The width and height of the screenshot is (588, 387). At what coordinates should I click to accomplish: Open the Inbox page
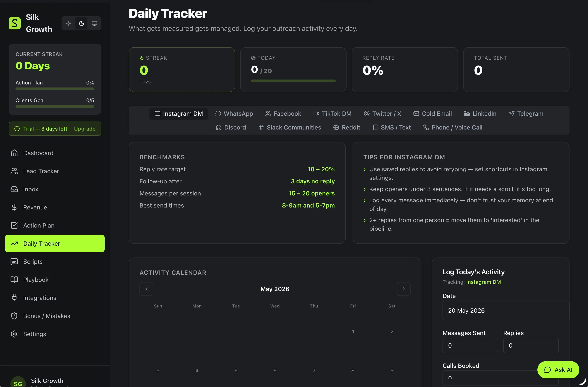55,189
